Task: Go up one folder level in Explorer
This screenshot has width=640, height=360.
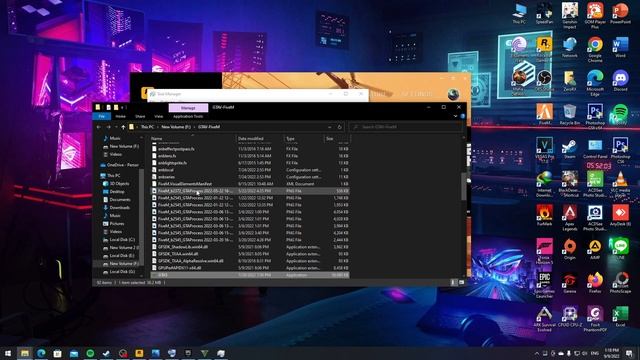Action: click(x=123, y=127)
